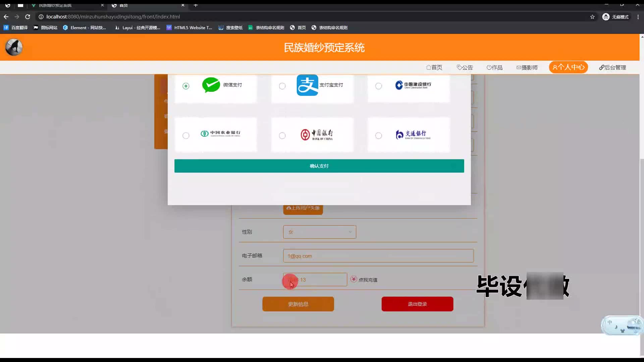
Task: Click the 电子邮箱 email input field
Action: (378, 256)
